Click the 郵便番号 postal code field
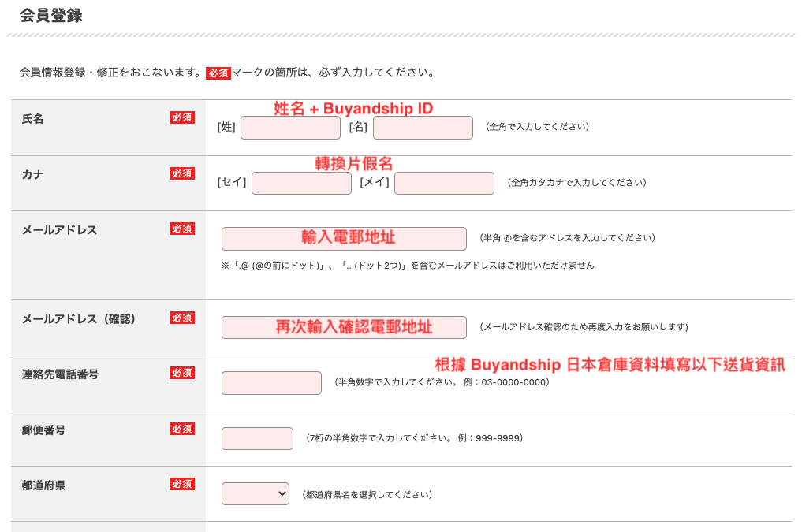Viewport: 802px width, 532px height. (257, 438)
